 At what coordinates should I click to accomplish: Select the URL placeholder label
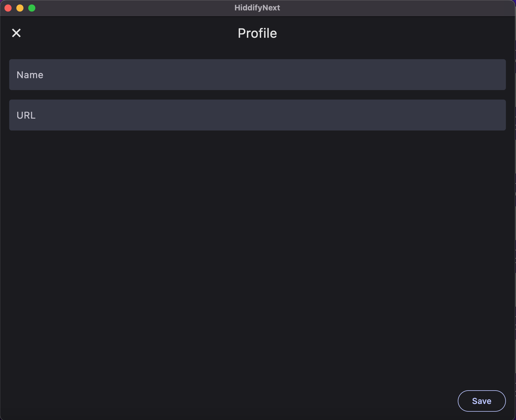26,115
